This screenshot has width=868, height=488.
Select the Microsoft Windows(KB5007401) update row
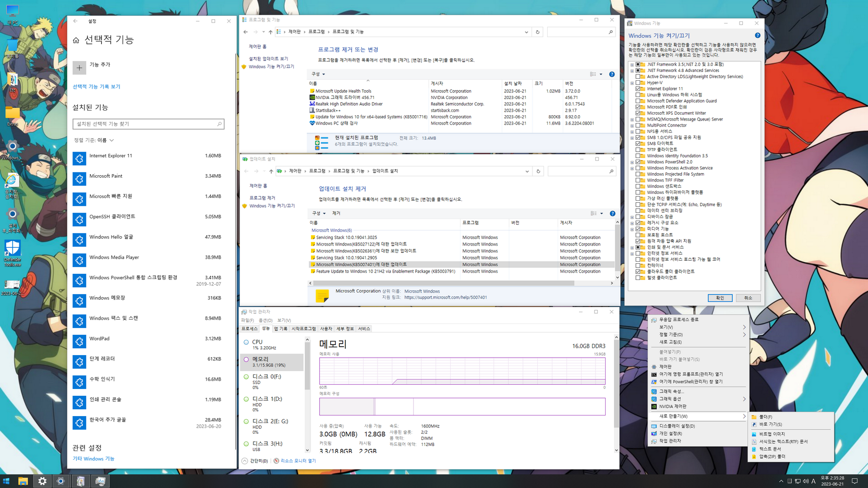[461, 264]
